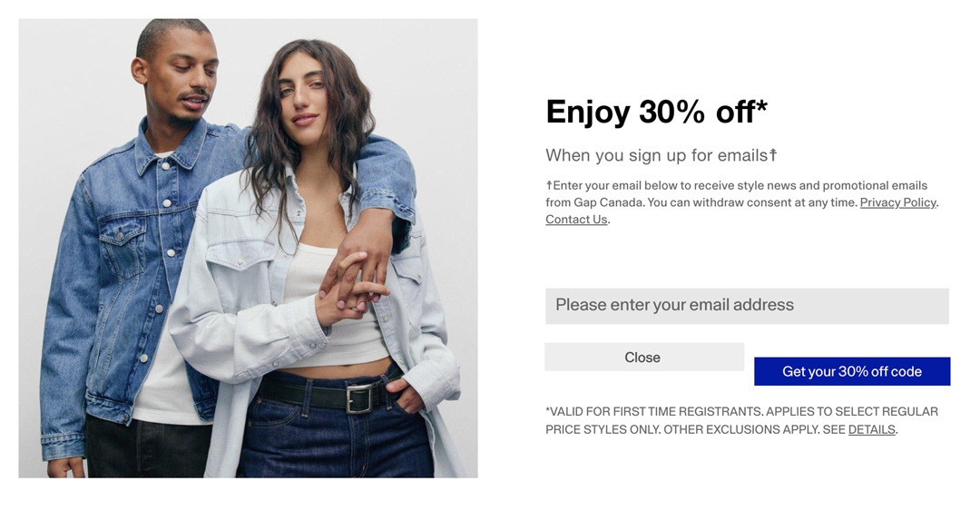The width and height of the screenshot is (980, 530).
Task: Click the VALID FOR FIRST TIME REGISTRANTS disclaimer
Action: (742, 420)
